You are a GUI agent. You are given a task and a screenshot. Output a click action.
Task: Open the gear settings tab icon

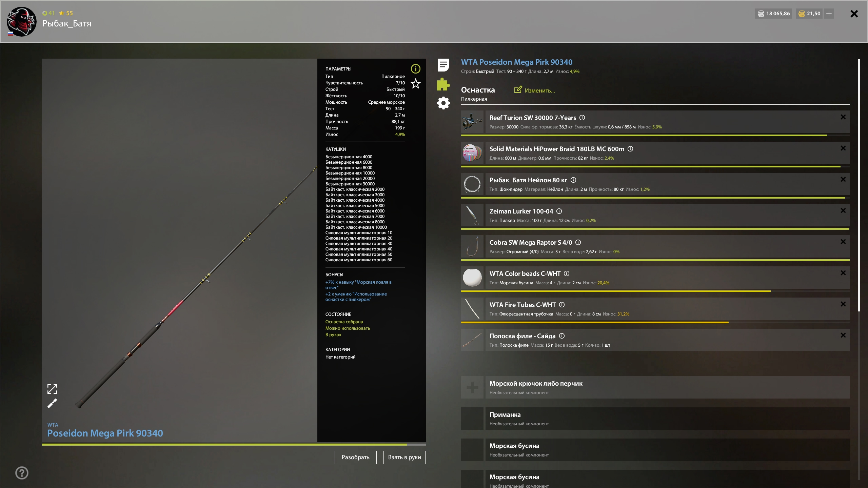(x=443, y=103)
